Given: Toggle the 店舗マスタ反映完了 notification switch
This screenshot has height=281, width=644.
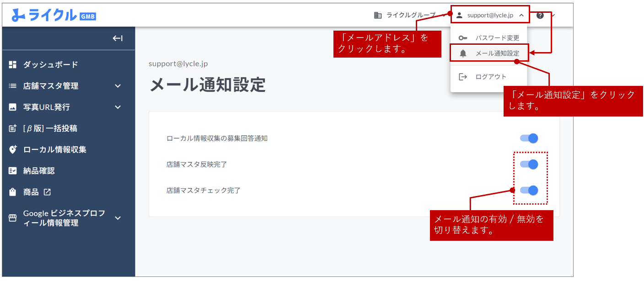Looking at the screenshot, I should 529,164.
